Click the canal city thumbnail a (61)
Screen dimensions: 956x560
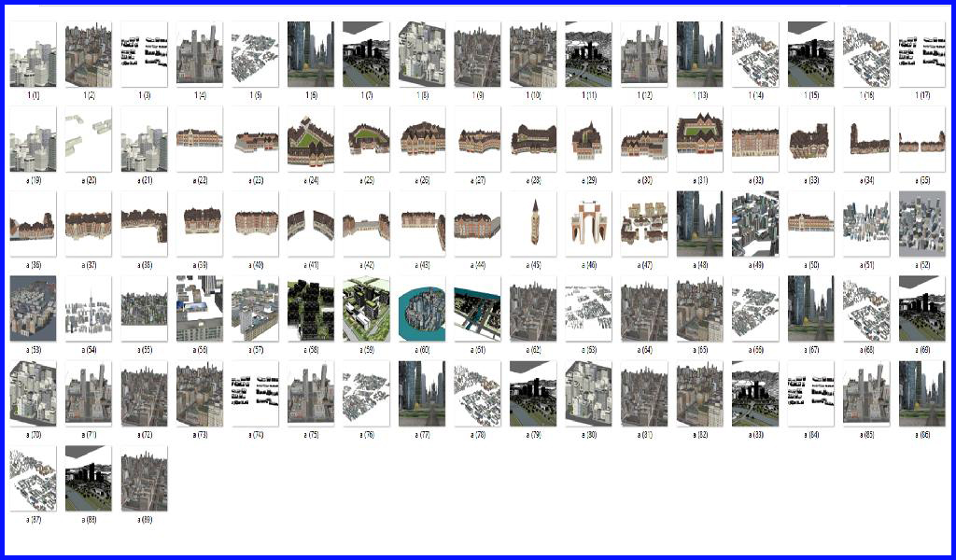(477, 309)
